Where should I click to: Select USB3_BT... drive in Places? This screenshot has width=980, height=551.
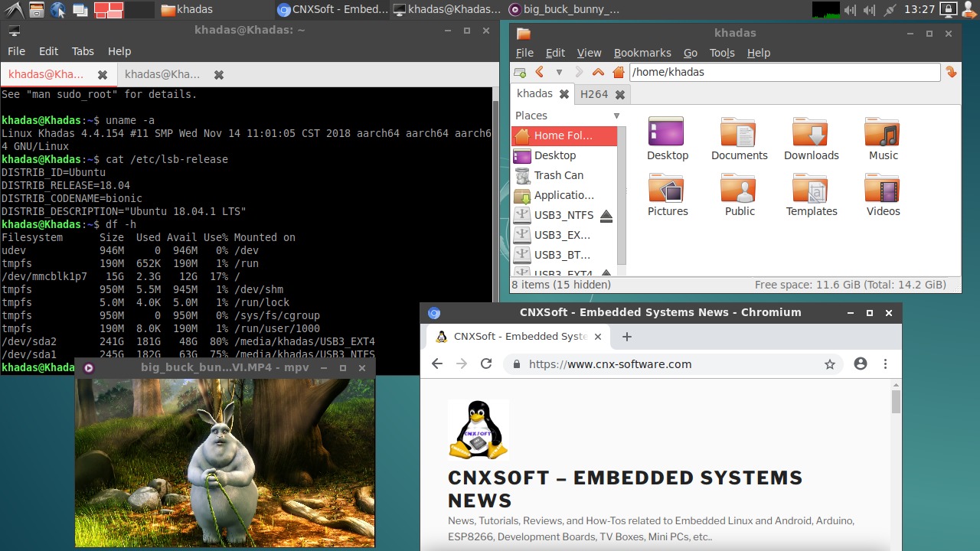(563, 255)
